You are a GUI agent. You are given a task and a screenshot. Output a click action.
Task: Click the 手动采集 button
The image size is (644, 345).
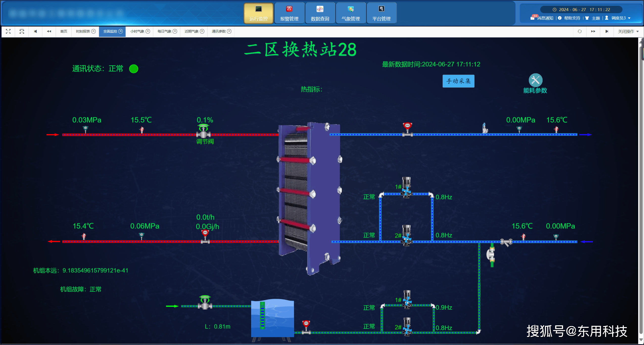458,81
